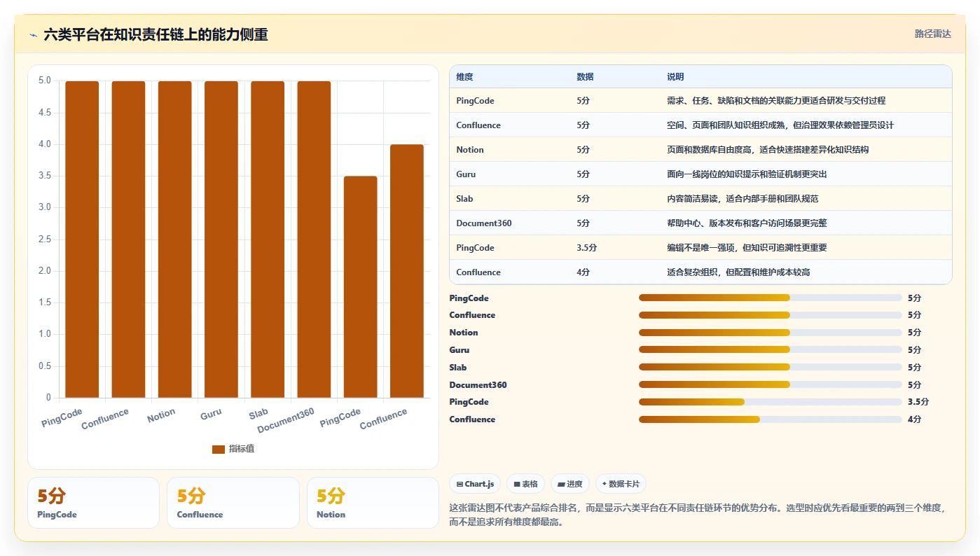980x556 pixels.
Task: Click the Notion bar in the chart
Action: tap(174, 239)
